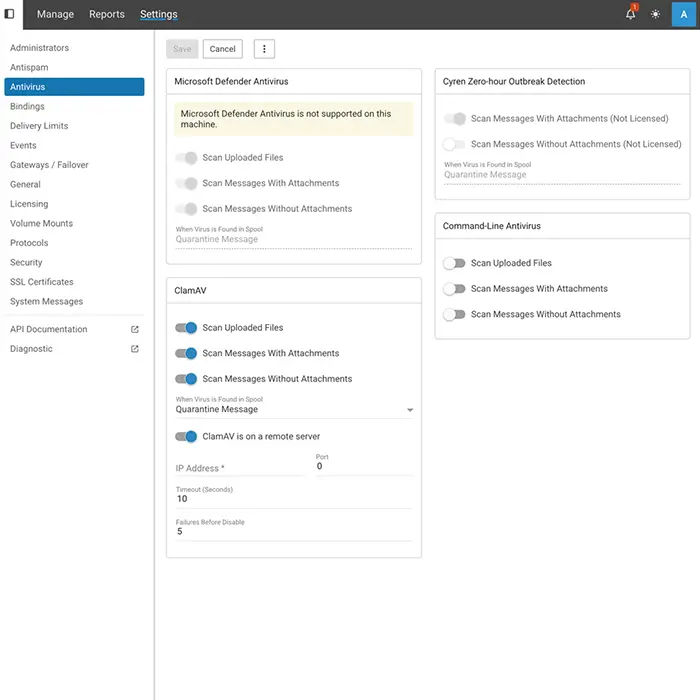Open General settings
This screenshot has height=700, width=700.
(x=74, y=184)
